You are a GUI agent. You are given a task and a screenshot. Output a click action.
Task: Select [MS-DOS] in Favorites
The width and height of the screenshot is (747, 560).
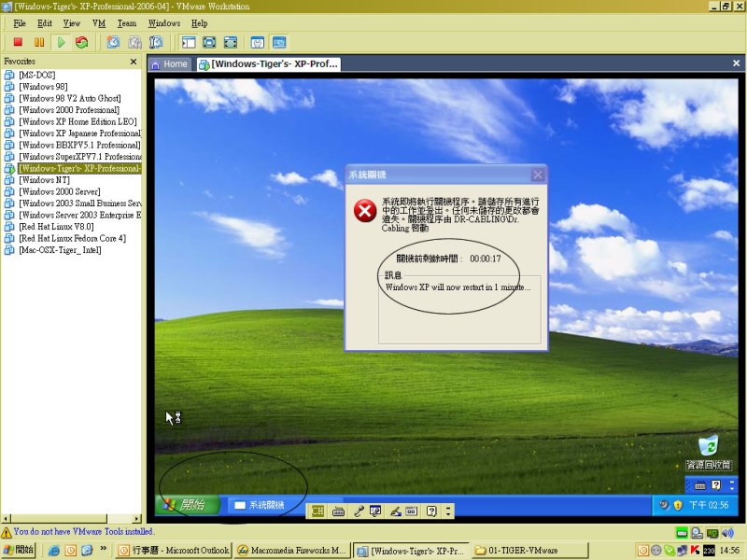click(x=36, y=75)
